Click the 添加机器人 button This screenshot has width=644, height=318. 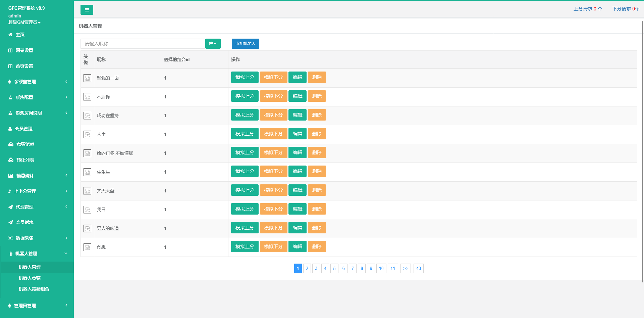pos(245,44)
